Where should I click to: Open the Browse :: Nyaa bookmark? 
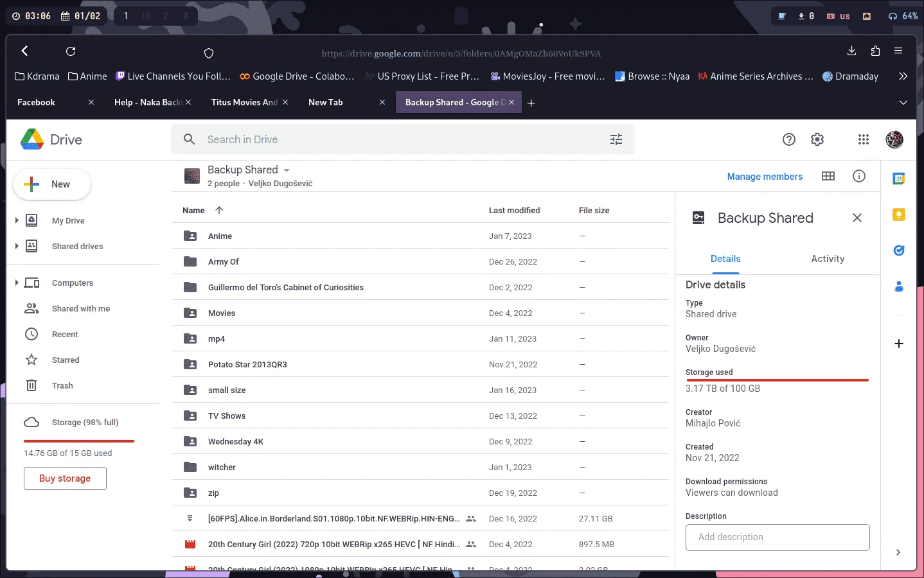[x=652, y=76]
